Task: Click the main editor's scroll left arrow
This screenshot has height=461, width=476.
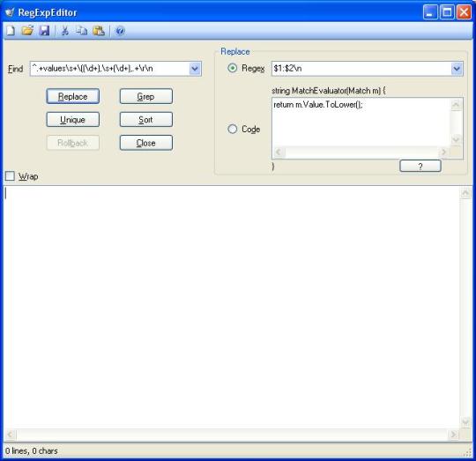Action: (11, 435)
